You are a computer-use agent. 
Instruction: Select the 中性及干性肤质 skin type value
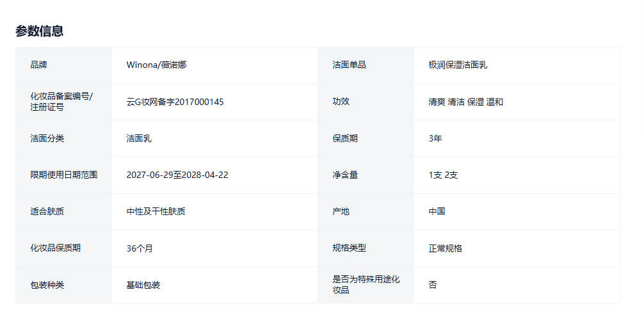156,211
